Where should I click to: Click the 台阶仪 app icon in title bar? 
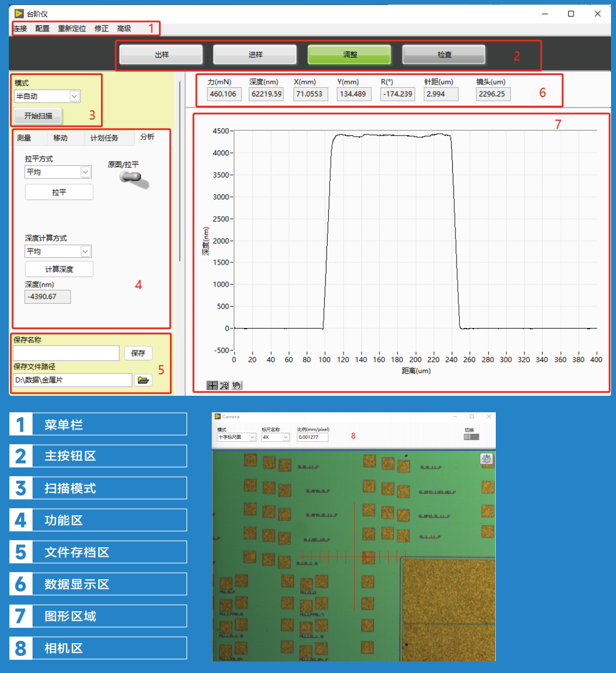[x=19, y=14]
